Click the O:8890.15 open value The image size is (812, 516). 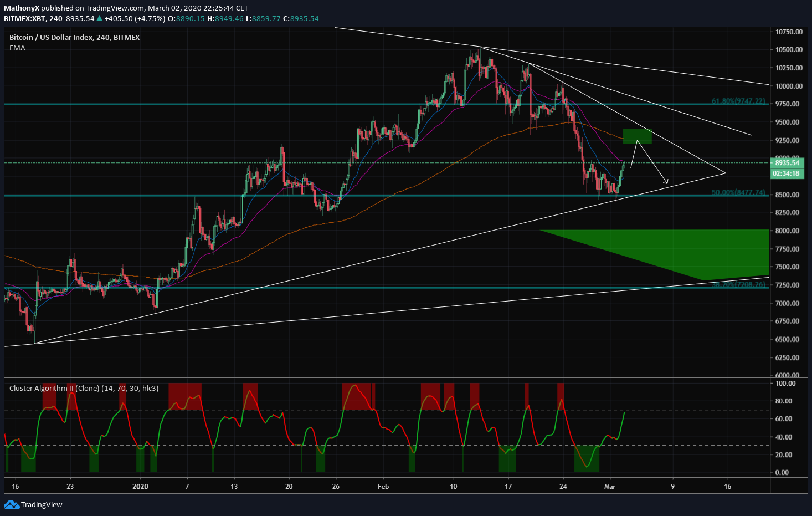click(x=187, y=18)
